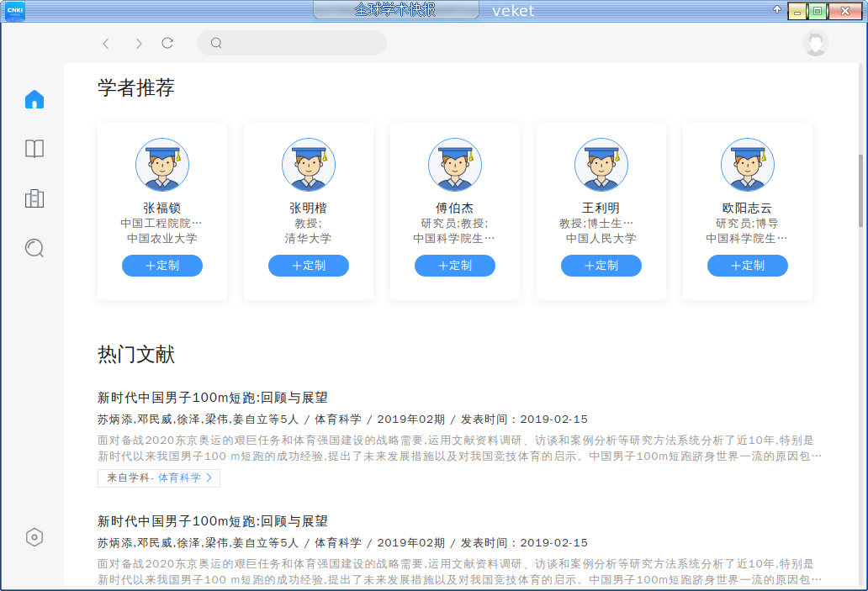The image size is (868, 591).
Task: Click the 定制 button under 张福锁
Action: coord(161,266)
